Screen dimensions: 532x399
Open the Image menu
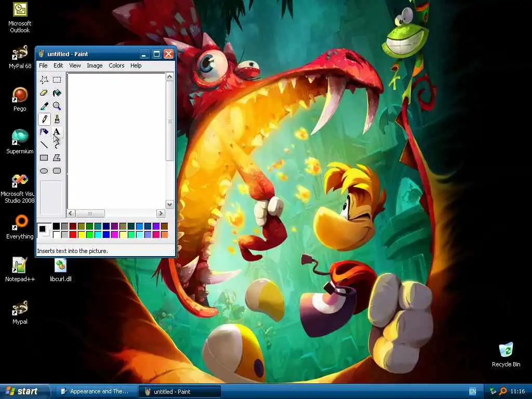[x=95, y=65]
